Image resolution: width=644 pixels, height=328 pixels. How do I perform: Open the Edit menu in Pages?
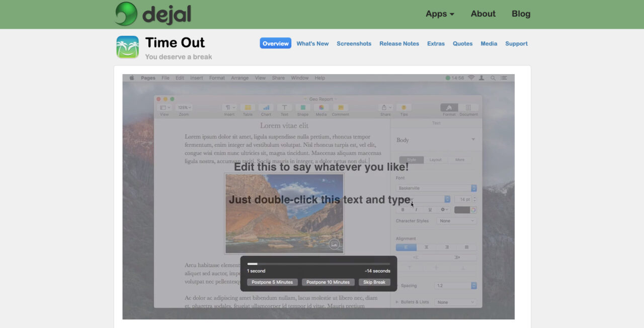[180, 78]
